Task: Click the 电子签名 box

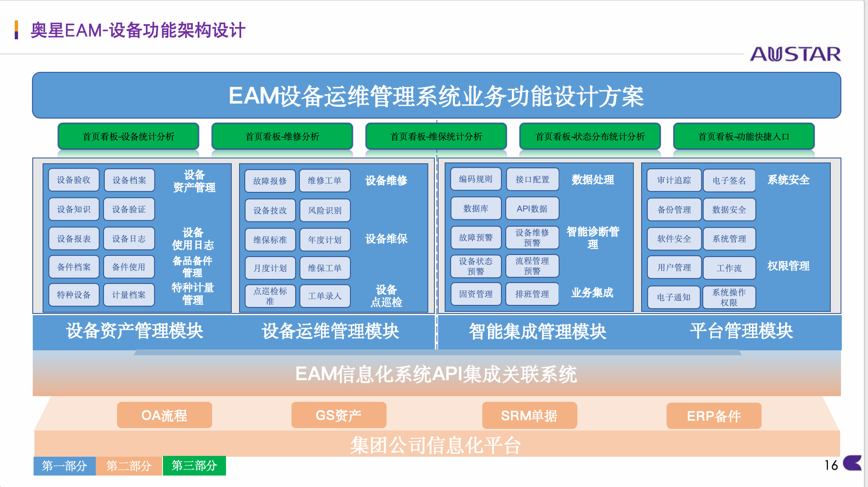Action: [x=729, y=180]
